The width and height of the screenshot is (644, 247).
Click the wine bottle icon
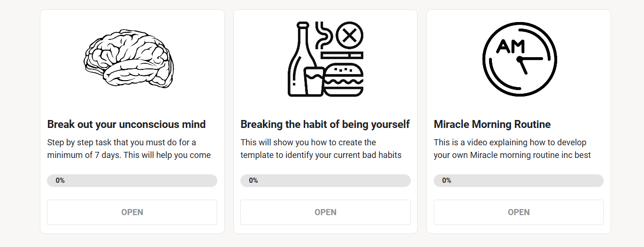point(298,59)
